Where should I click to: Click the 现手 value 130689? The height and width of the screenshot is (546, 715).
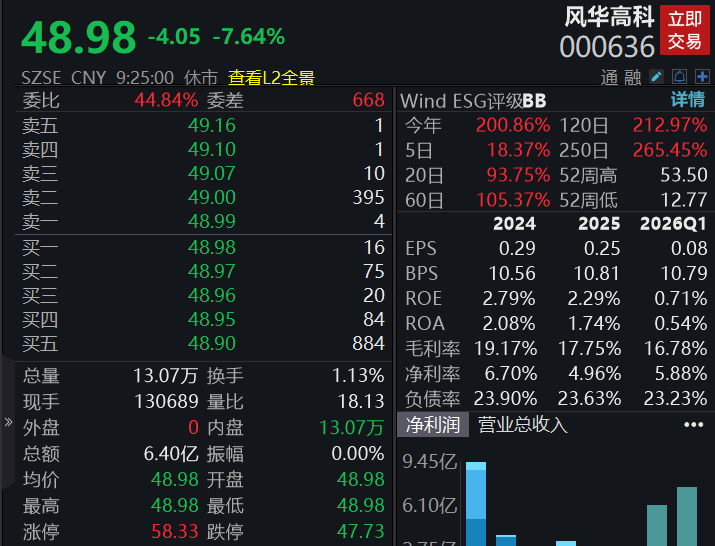(x=166, y=402)
